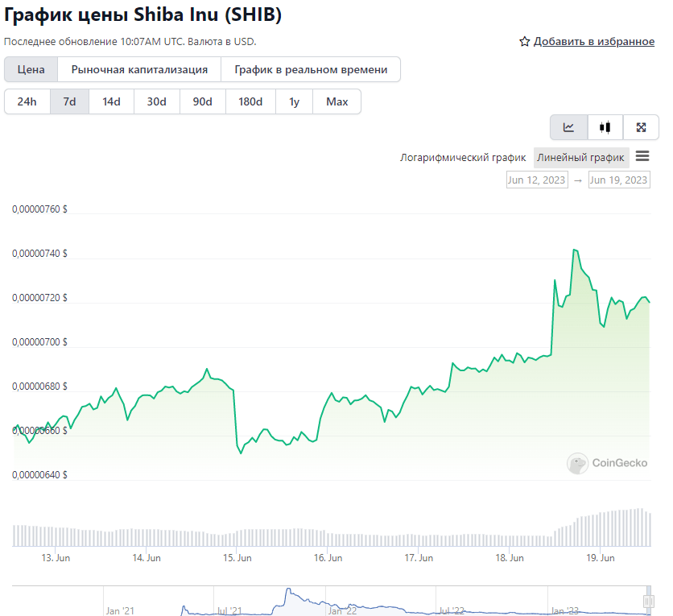Click Добавить в избранное link

594,42
